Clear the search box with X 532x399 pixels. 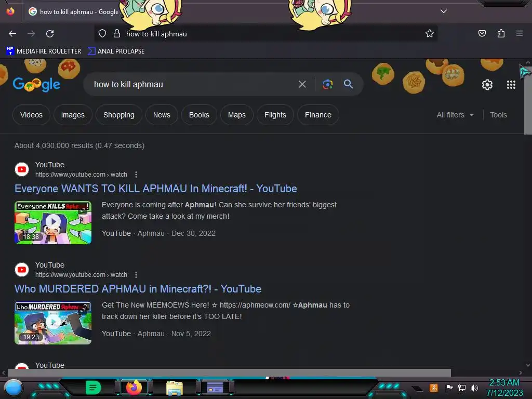302,84
